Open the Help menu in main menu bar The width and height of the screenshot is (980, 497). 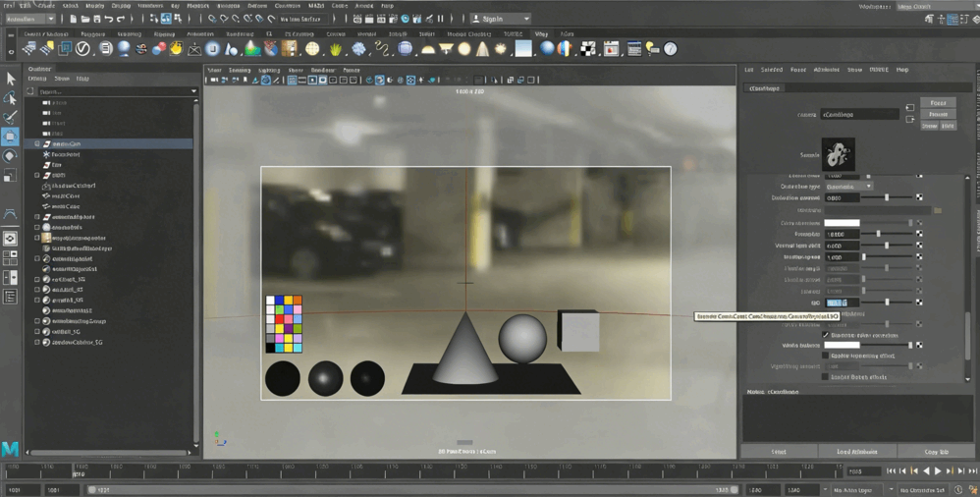click(387, 6)
